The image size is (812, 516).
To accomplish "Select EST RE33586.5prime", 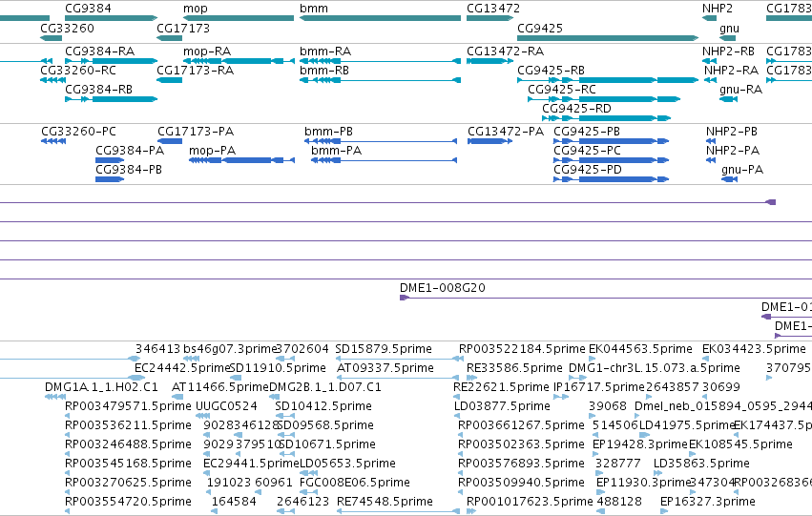I will coord(471,378).
